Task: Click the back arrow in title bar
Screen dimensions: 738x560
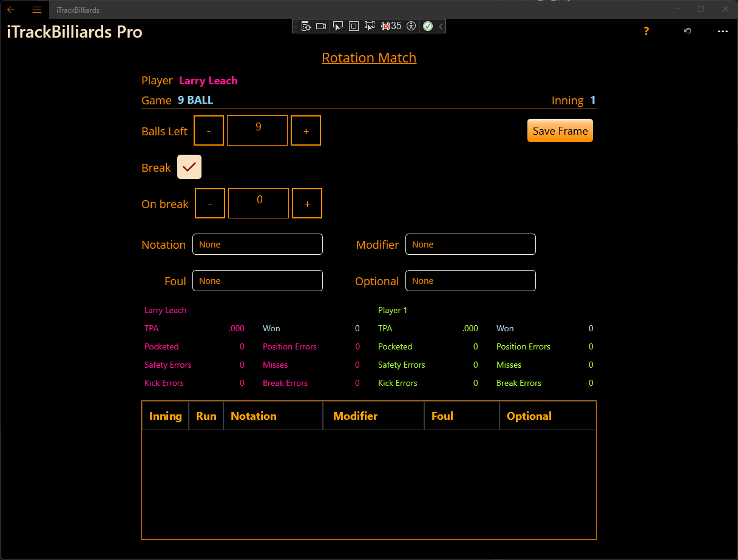Action: [11, 10]
